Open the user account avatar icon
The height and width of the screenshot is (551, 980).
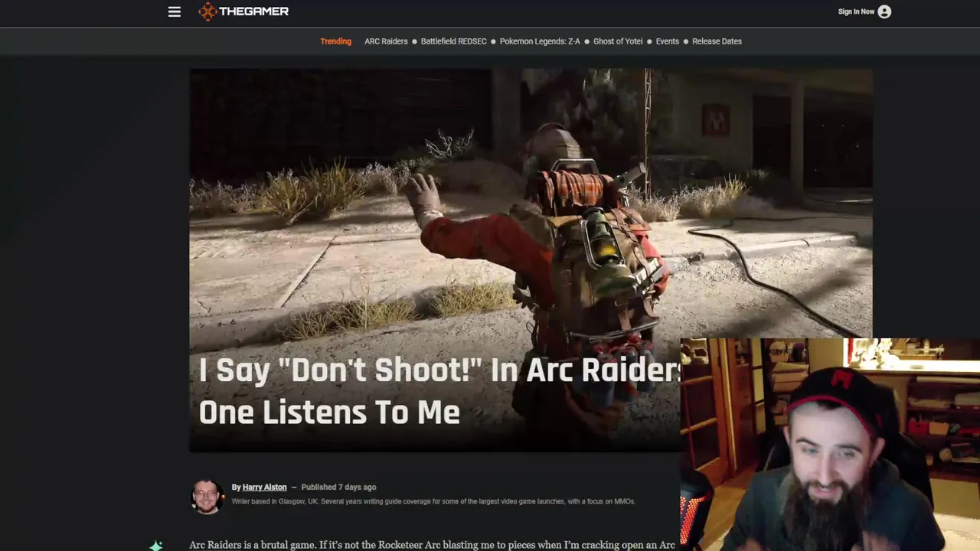point(884,11)
